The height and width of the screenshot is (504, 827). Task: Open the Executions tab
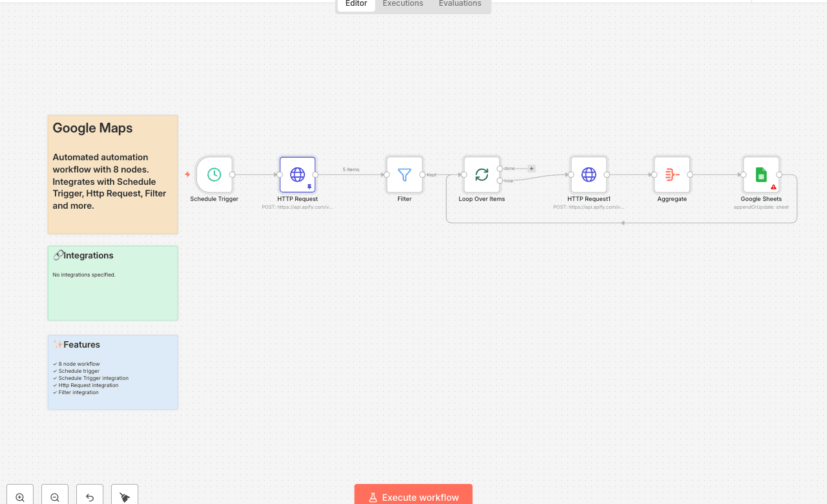pyautogui.click(x=403, y=4)
